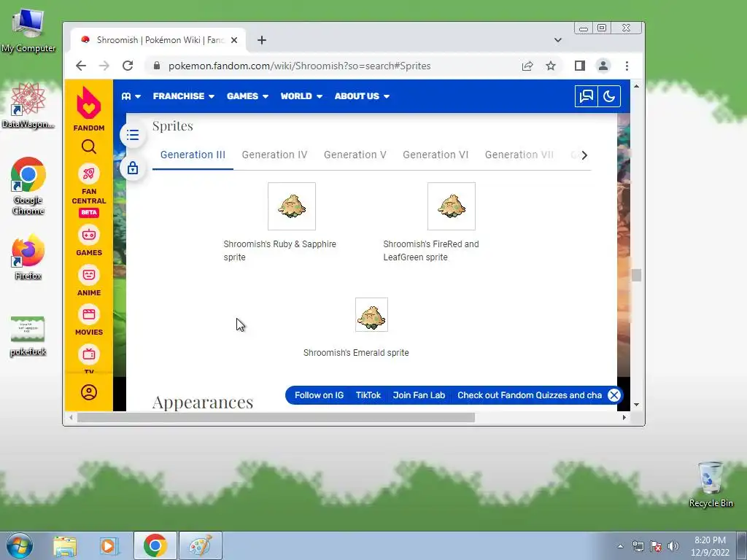The image size is (747, 560).
Task: Switch to the Generation IV tab
Action: coord(274,155)
